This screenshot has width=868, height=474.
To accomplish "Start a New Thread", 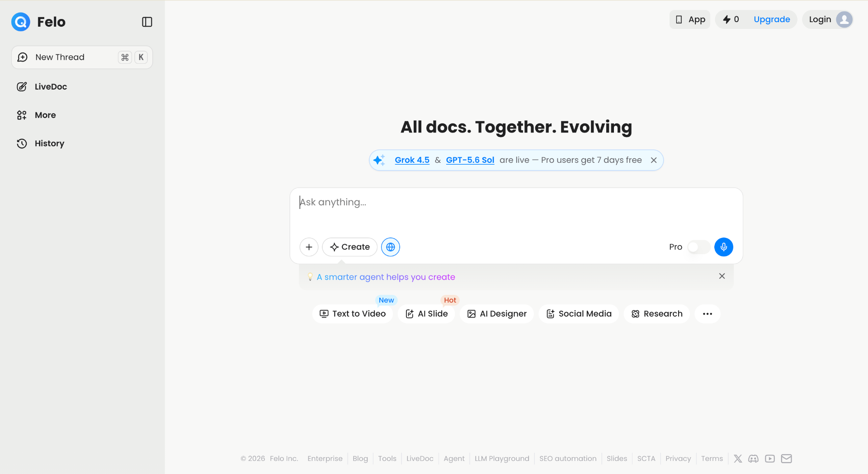I will click(82, 57).
